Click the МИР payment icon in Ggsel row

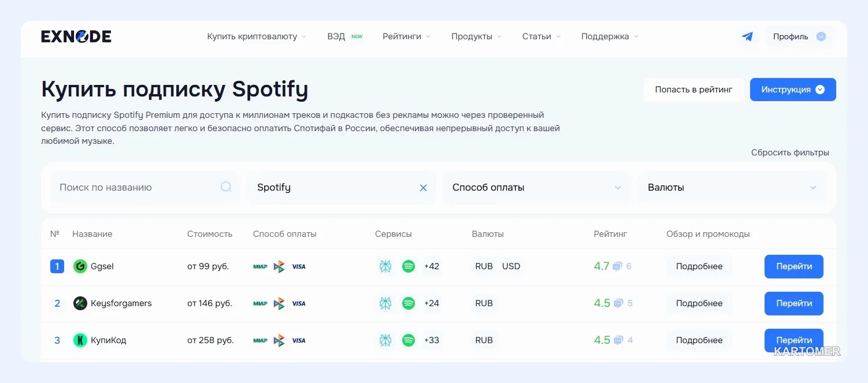coord(260,266)
